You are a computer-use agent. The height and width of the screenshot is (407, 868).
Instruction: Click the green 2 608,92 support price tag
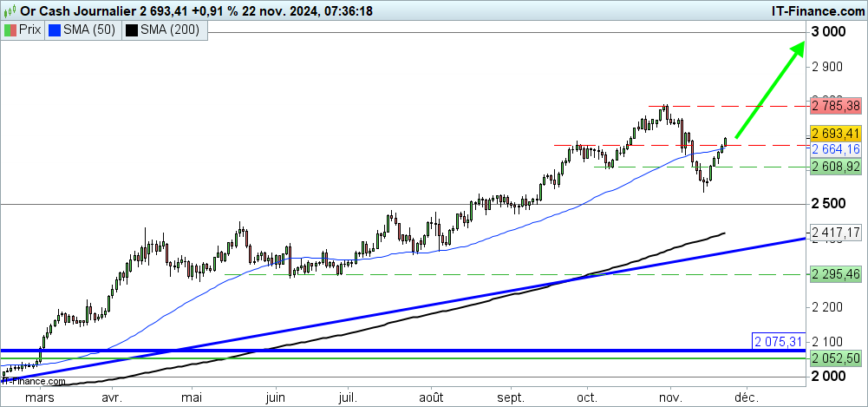point(836,166)
